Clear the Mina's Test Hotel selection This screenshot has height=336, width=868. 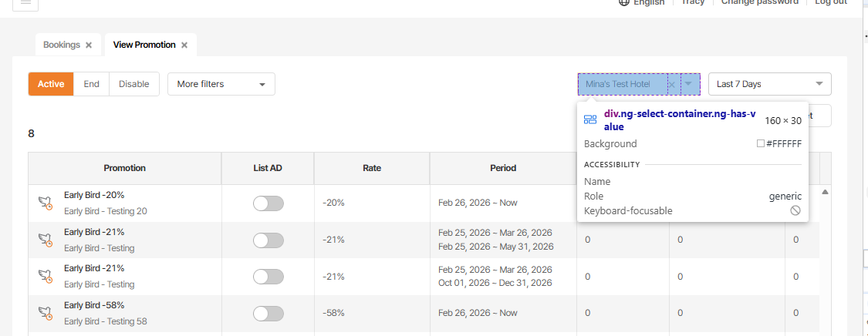(671, 84)
